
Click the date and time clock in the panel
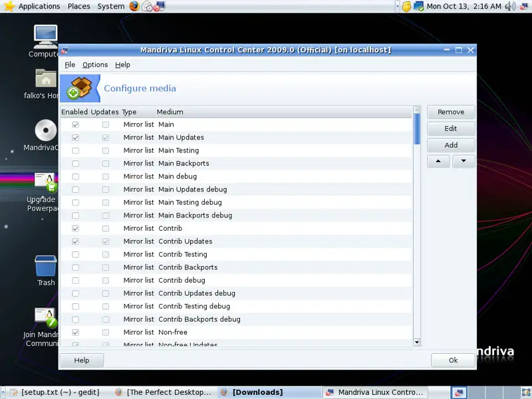464,6
